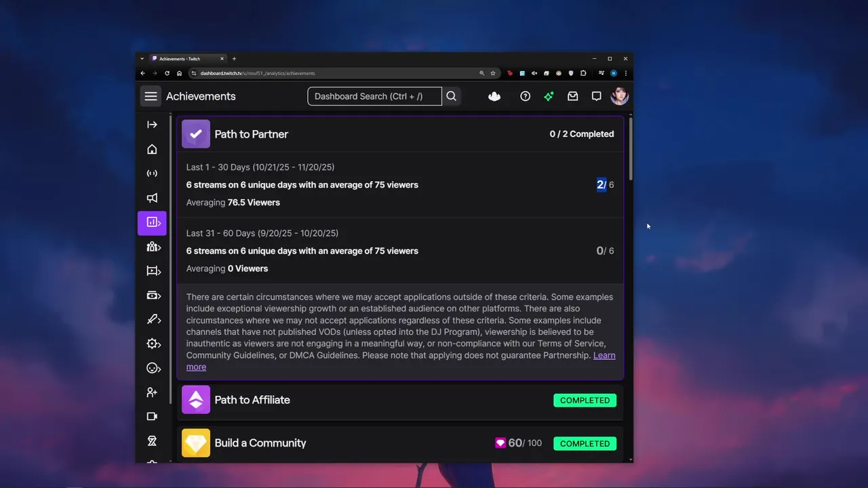Click the cowboy hat icon in the header
This screenshot has width=868, height=488.
coord(494,96)
